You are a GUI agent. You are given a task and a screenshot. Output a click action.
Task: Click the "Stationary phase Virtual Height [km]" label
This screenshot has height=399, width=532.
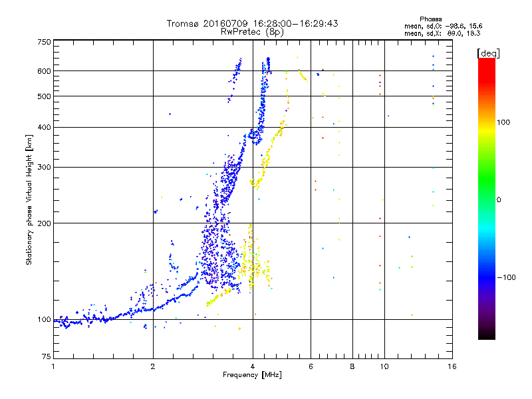point(29,199)
